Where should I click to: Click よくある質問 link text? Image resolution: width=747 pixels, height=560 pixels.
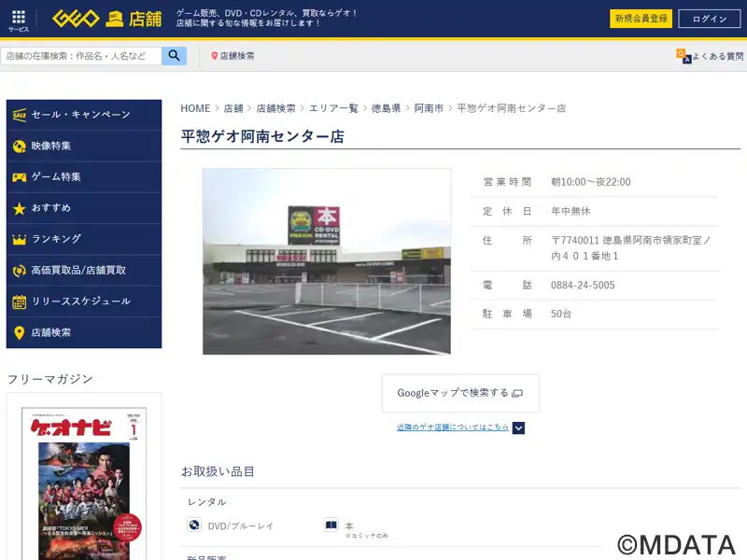pyautogui.click(x=717, y=56)
